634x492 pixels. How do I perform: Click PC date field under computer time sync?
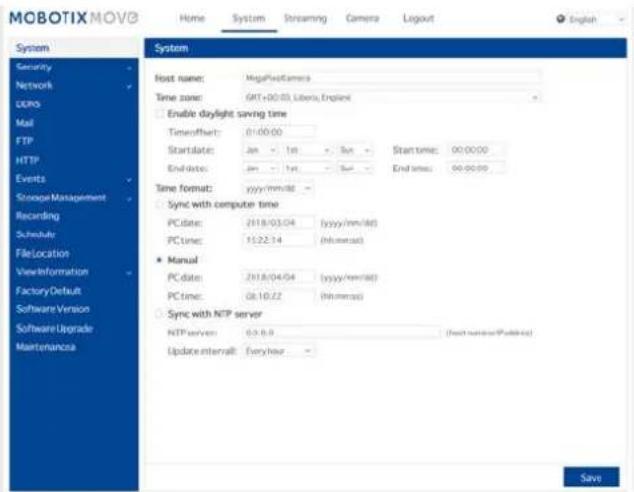point(278,223)
